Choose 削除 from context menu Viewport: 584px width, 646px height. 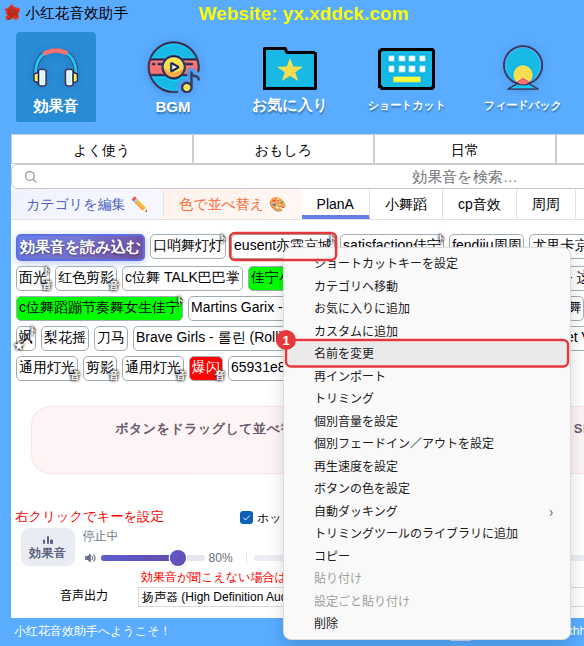point(427,623)
